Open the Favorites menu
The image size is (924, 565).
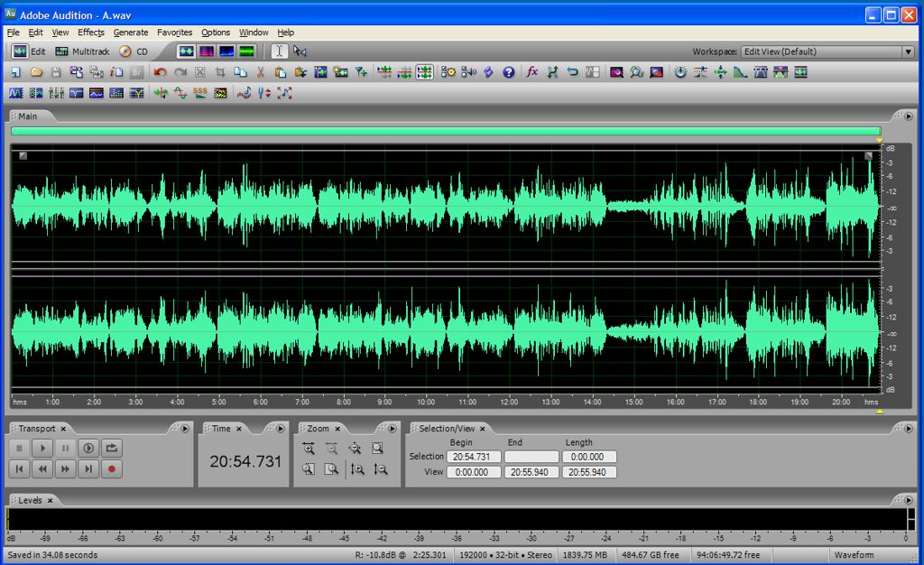point(174,32)
